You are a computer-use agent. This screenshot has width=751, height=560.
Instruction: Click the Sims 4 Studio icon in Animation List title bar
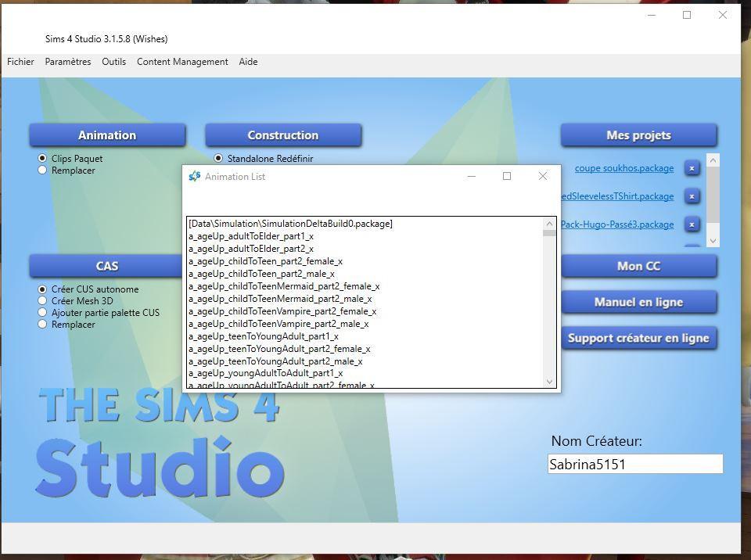point(194,176)
